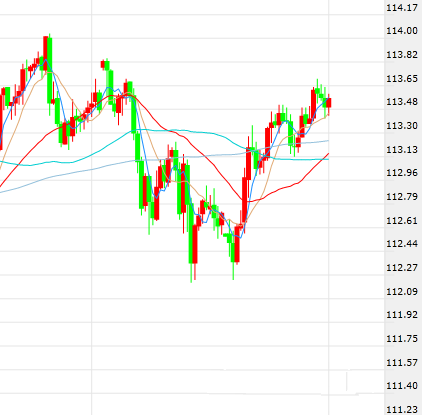Screen dimensions: 422x415
Task: Click the last red candle at chart's right edge
Action: (x=329, y=103)
